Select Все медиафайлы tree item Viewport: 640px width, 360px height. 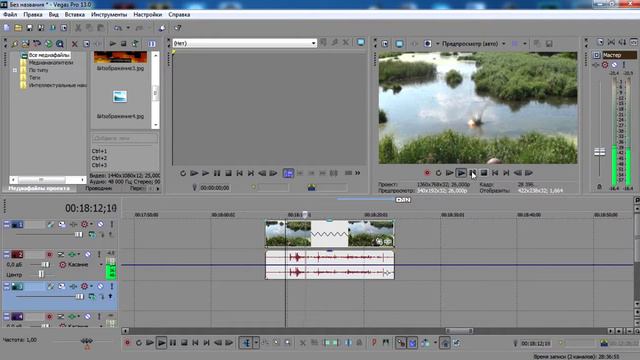coord(49,55)
